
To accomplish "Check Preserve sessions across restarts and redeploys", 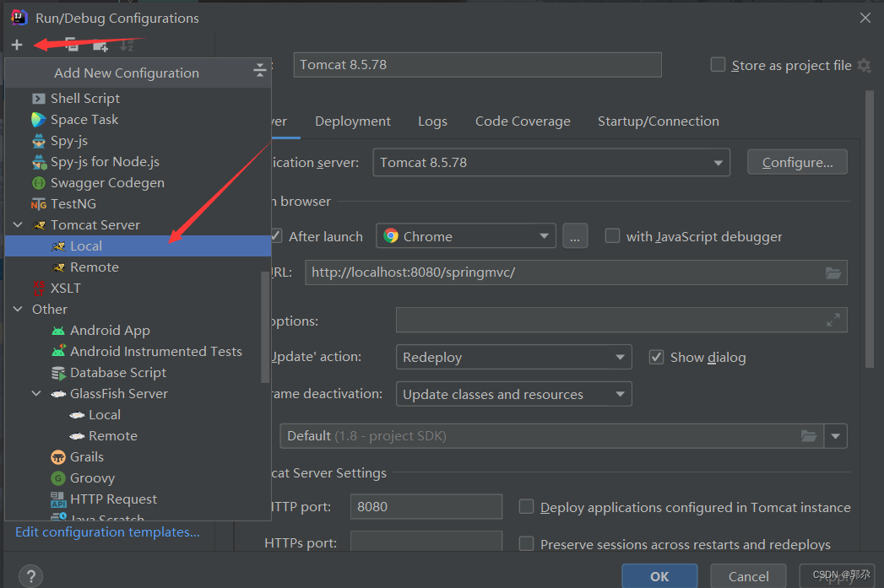I will 526,543.
